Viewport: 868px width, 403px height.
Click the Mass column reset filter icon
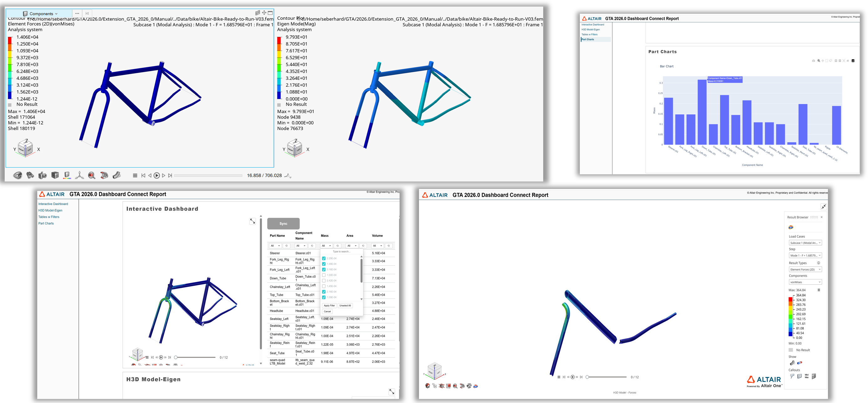337,246
